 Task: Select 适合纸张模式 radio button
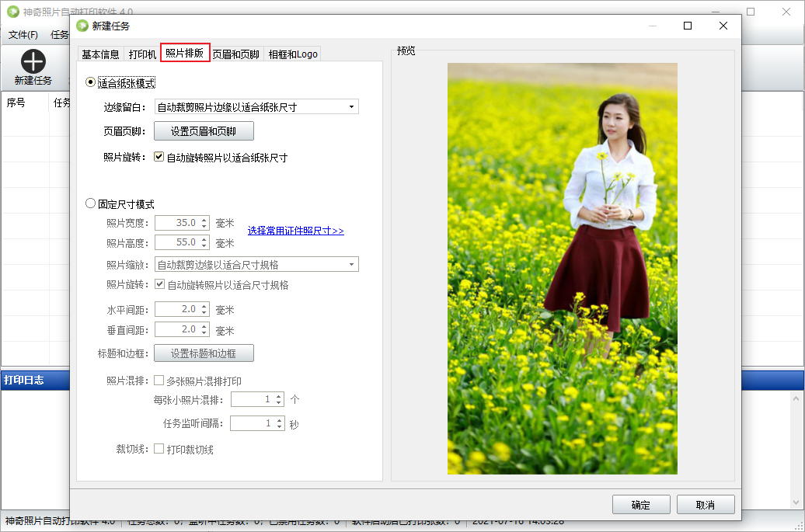click(x=91, y=82)
